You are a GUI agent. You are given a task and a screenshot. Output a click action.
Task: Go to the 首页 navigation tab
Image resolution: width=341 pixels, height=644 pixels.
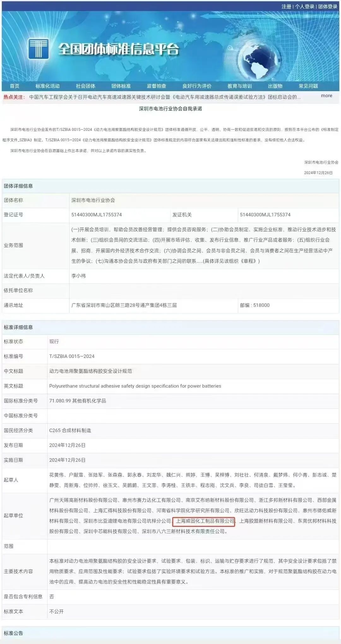15,86
